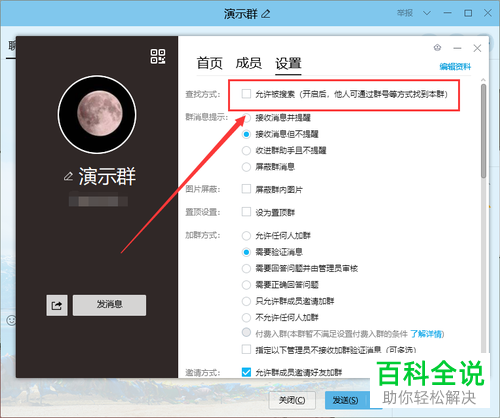This screenshot has height=418, width=500.
Task: Check 屏蔽群内图片 box
Action: click(246, 189)
